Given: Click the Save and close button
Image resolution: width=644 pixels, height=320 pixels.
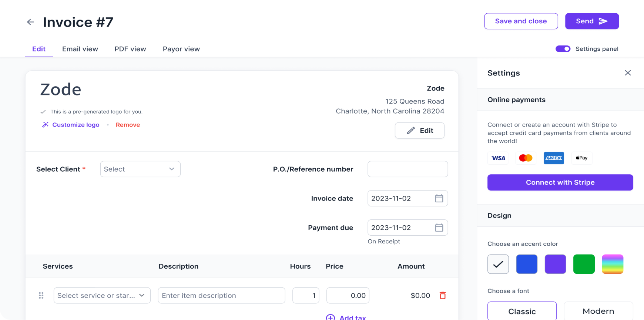Looking at the screenshot, I should pyautogui.click(x=521, y=21).
